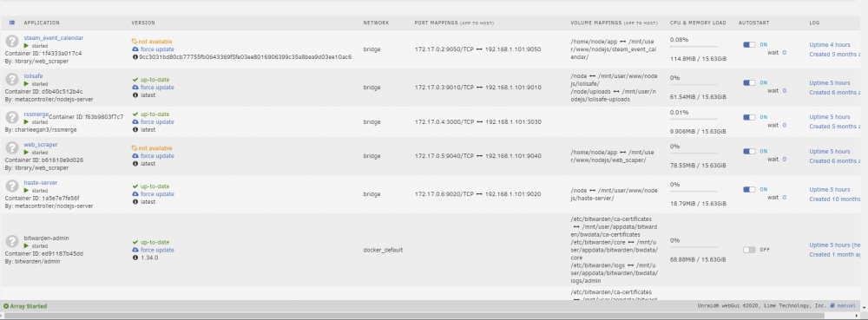The width and height of the screenshot is (868, 320).
Task: Click the docker_default network text
Action: point(383,250)
